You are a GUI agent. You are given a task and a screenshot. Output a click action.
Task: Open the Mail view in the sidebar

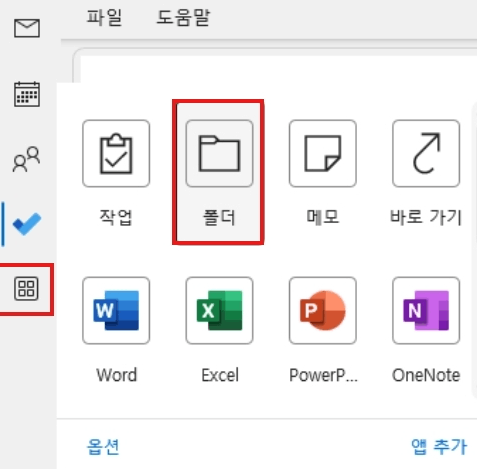click(x=27, y=28)
